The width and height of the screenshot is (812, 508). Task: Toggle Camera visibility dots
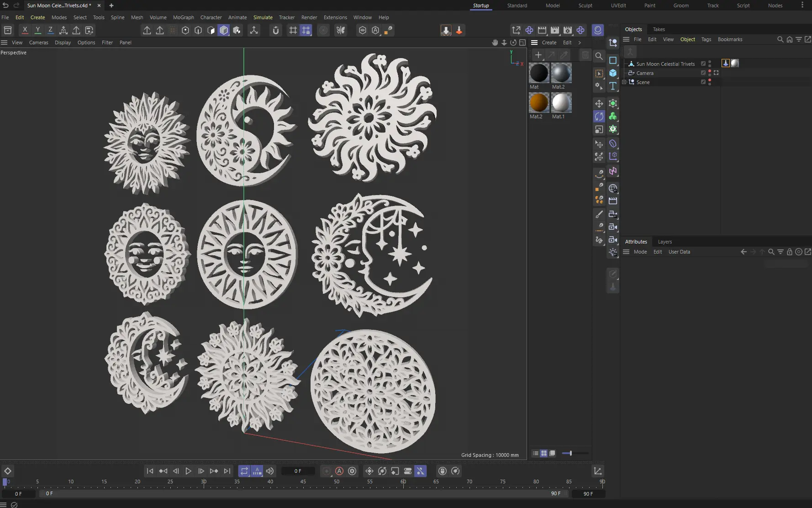[x=710, y=73]
